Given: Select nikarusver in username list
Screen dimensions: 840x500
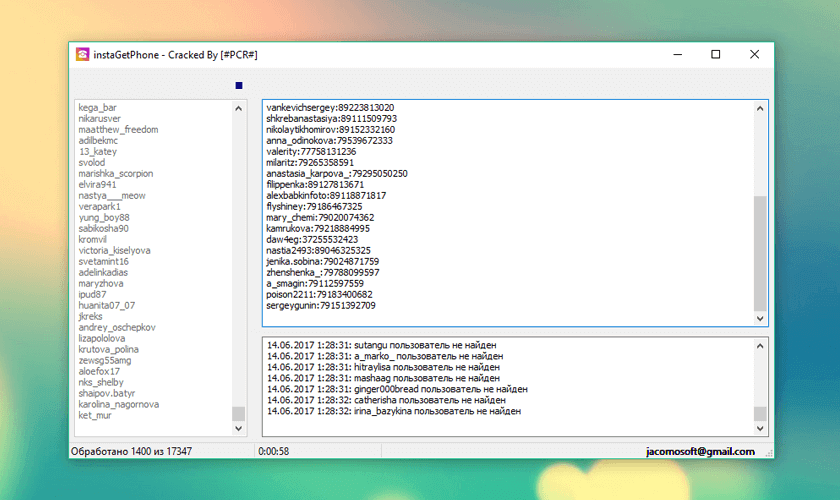Looking at the screenshot, I should click(100, 118).
